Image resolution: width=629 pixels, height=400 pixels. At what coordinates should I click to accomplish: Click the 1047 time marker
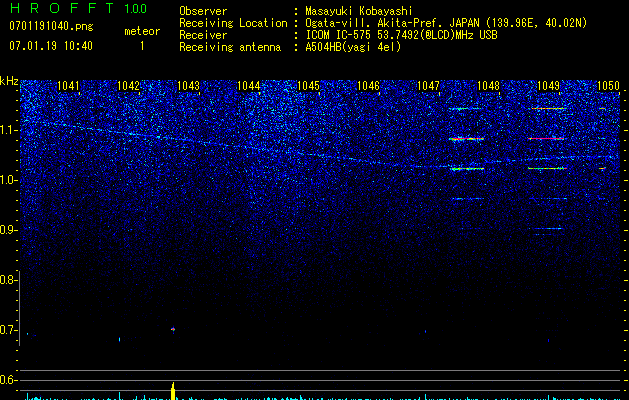click(x=428, y=86)
